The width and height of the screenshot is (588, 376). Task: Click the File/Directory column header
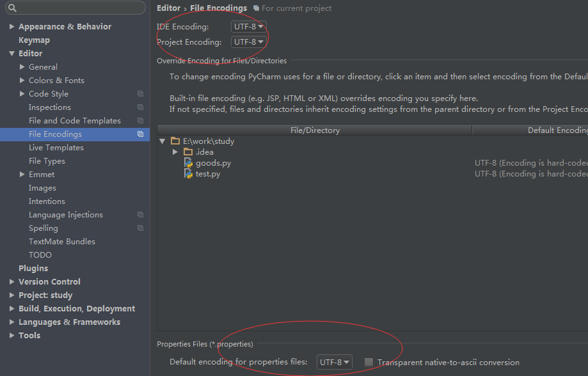(x=315, y=130)
